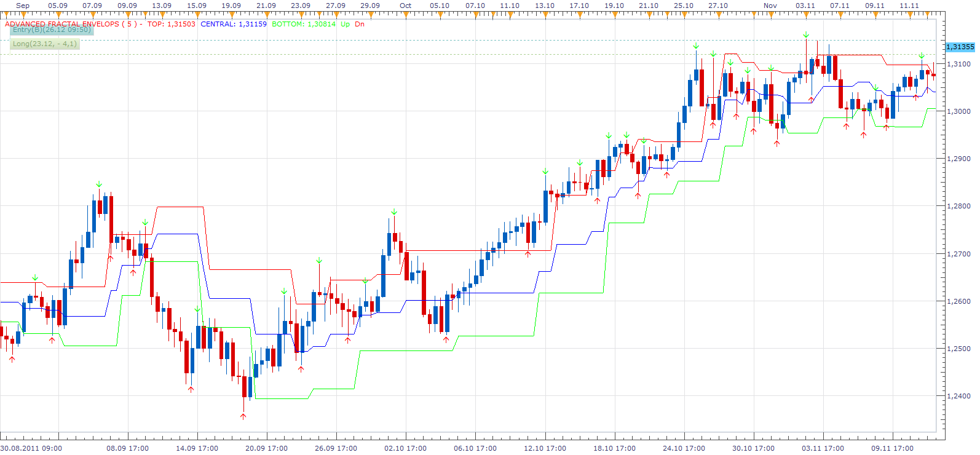The image size is (980, 455).
Task: Click the 07.11 date on top axis
Action: (x=840, y=6)
